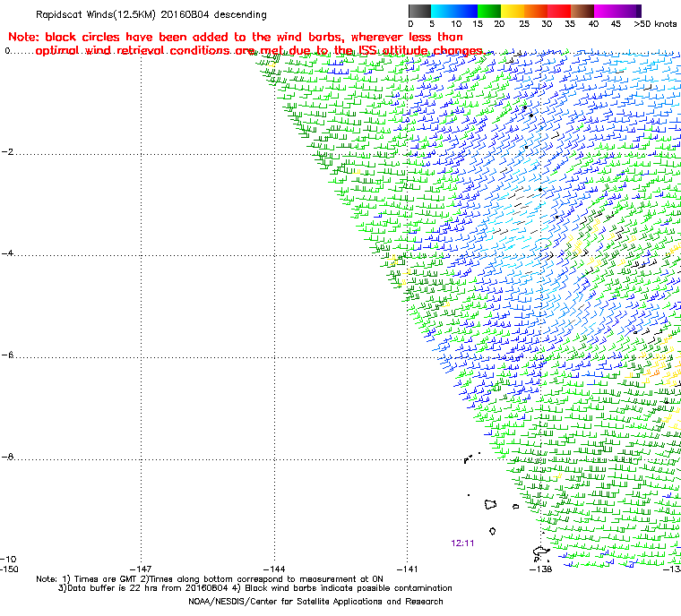Click the purple '12:11' overpass time label
This screenshot has height=616, width=681.
[x=462, y=543]
